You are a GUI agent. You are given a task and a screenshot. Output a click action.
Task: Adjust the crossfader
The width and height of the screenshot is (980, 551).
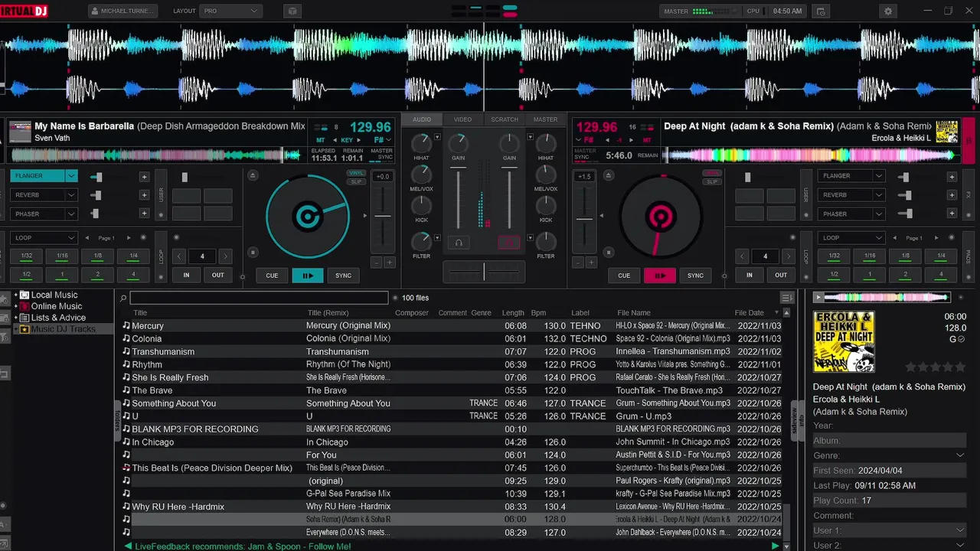coord(484,272)
